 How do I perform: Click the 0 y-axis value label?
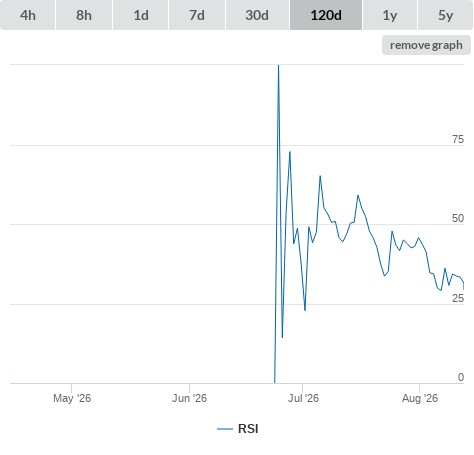coord(461,377)
